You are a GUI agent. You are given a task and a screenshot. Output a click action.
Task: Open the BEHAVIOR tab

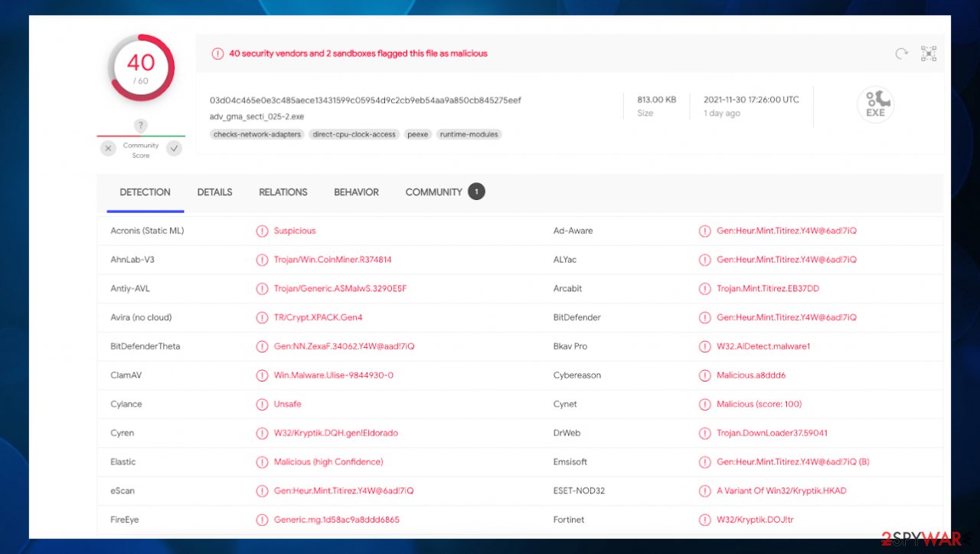(x=356, y=192)
